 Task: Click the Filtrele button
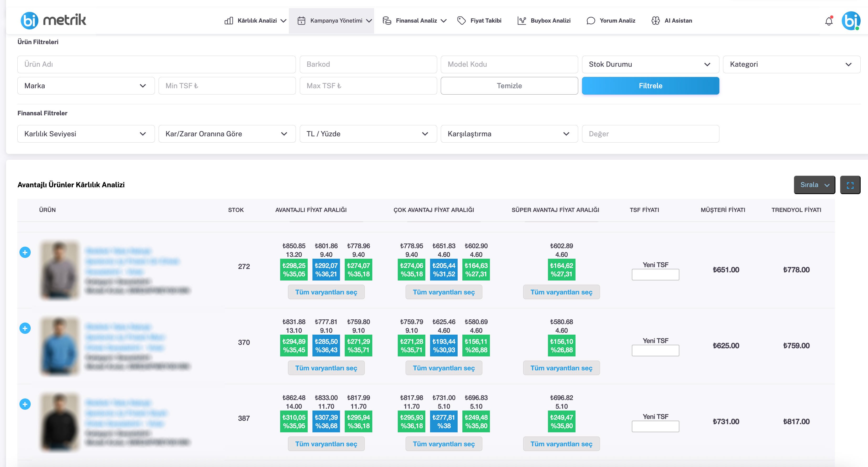click(650, 86)
